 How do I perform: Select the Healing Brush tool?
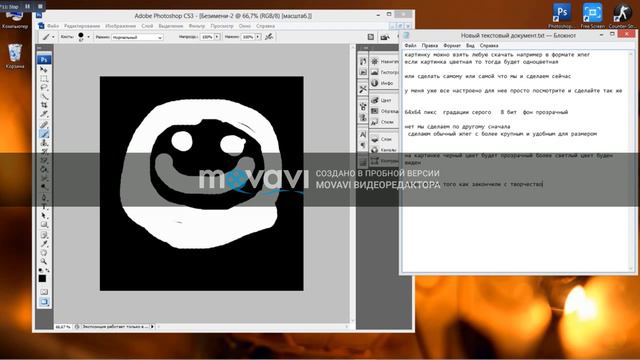(44, 124)
